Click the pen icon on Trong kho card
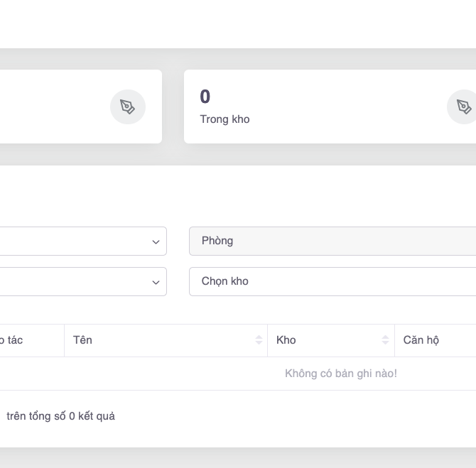The height and width of the screenshot is (468, 476). [x=464, y=107]
